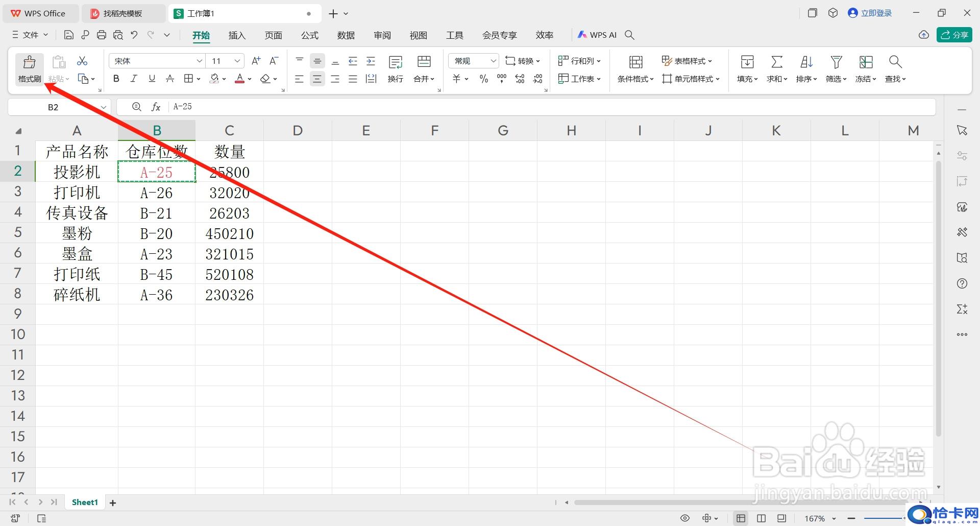Open the help question mark icon in right sidebar

pos(962,283)
